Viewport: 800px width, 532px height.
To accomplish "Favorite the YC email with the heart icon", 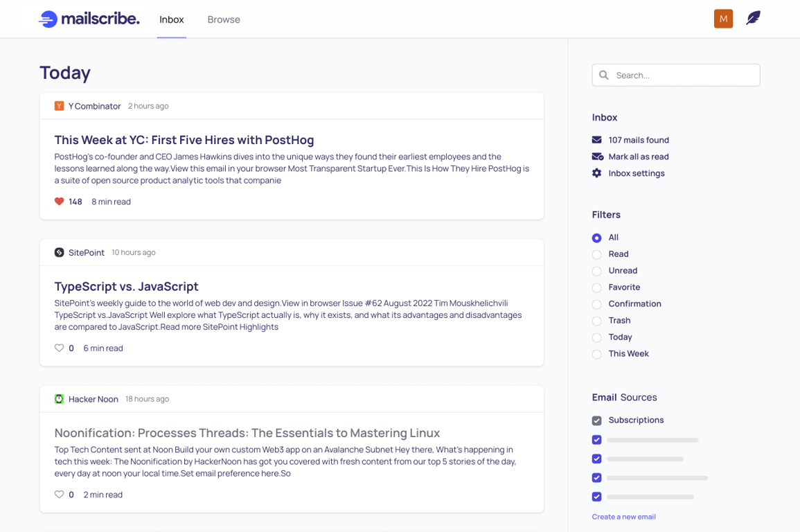I will click(60, 201).
